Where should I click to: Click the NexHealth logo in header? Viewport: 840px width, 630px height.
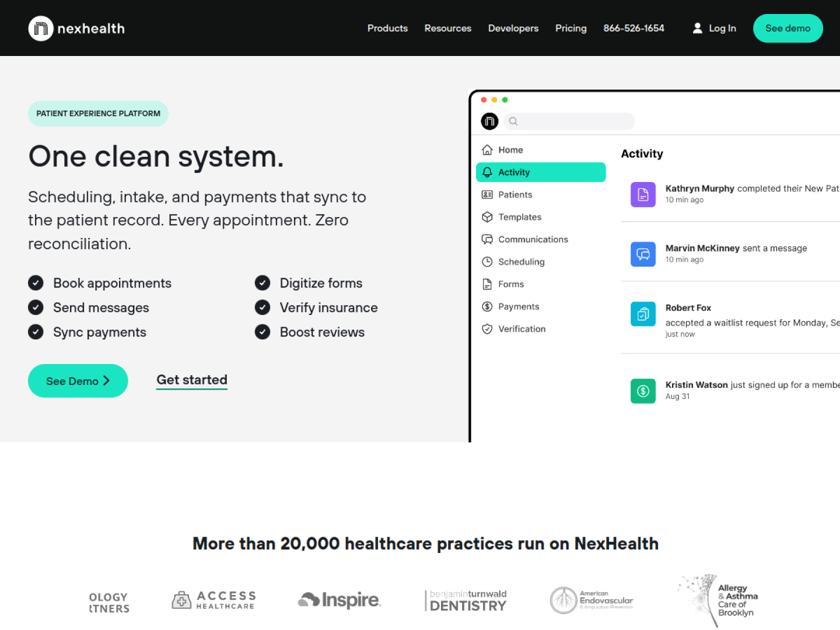[76, 28]
